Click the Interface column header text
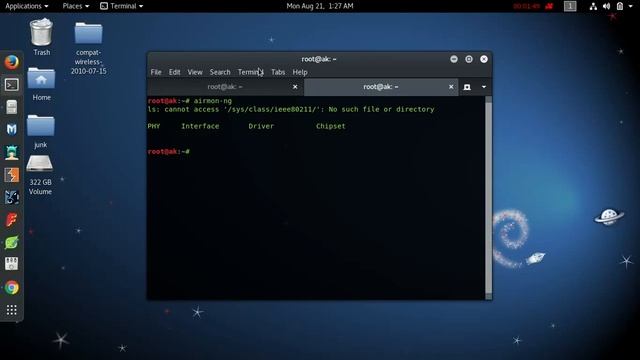The image size is (640, 360). click(200, 126)
